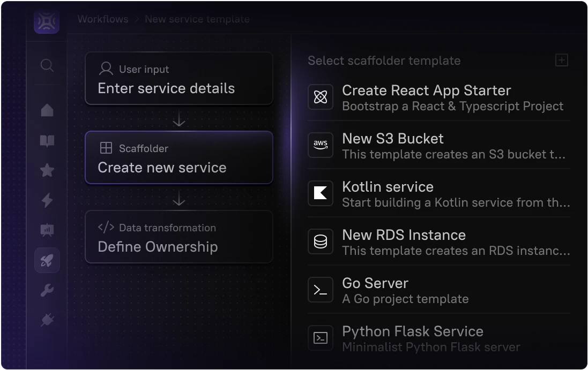
Task: Click New service template breadcrumb
Action: [x=197, y=19]
